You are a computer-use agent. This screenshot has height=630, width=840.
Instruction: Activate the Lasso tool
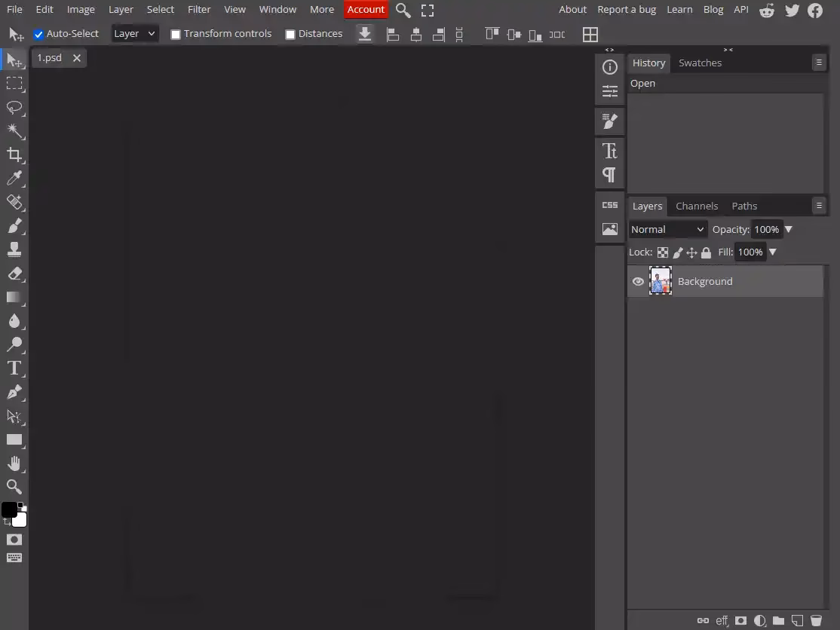point(15,107)
